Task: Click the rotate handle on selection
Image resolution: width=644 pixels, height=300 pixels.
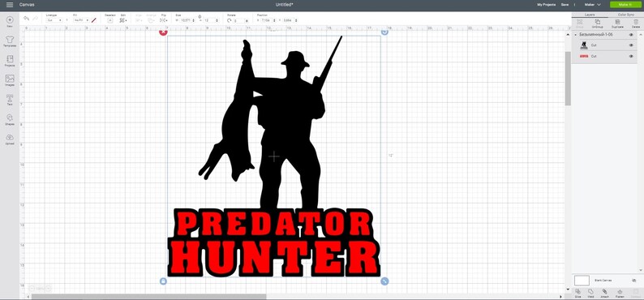Action: (x=384, y=32)
